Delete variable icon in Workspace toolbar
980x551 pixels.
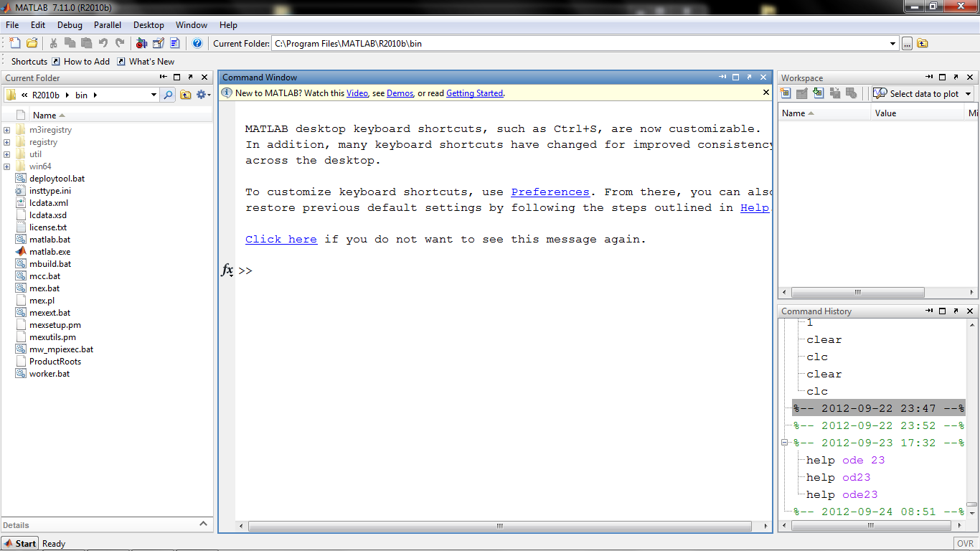pos(852,93)
